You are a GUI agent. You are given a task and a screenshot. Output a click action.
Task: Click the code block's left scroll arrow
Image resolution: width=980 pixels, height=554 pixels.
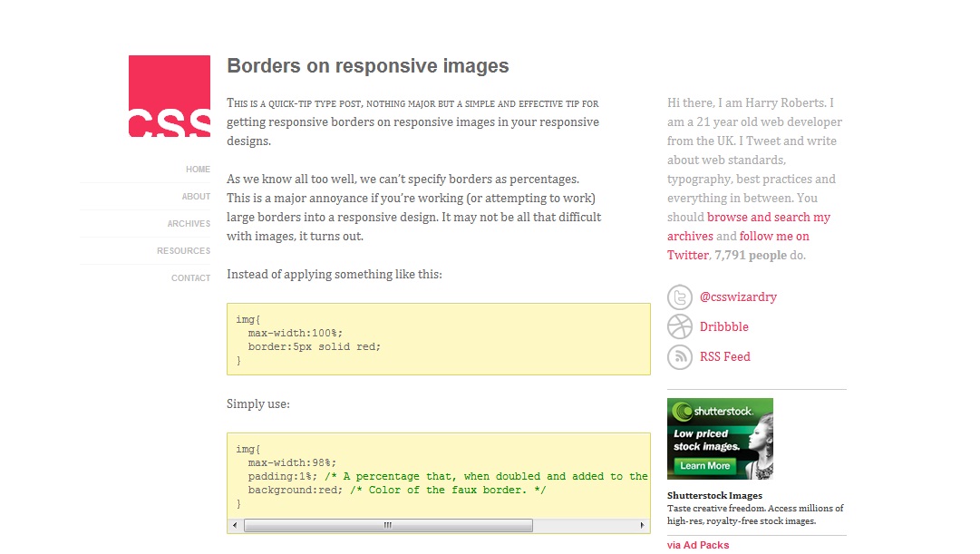click(x=235, y=526)
